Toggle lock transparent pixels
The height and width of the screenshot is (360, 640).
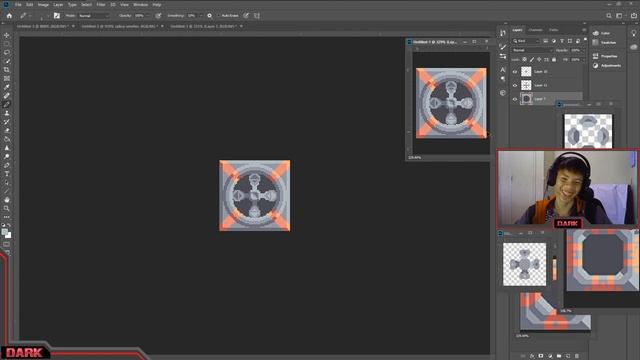(524, 60)
